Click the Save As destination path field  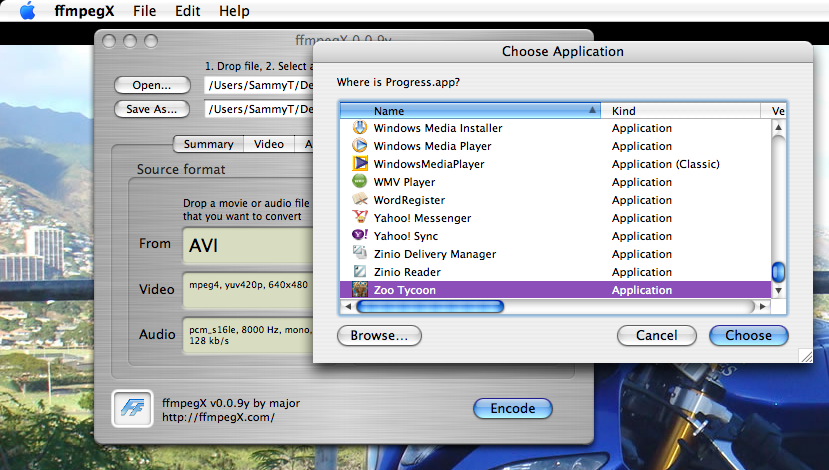coord(259,109)
